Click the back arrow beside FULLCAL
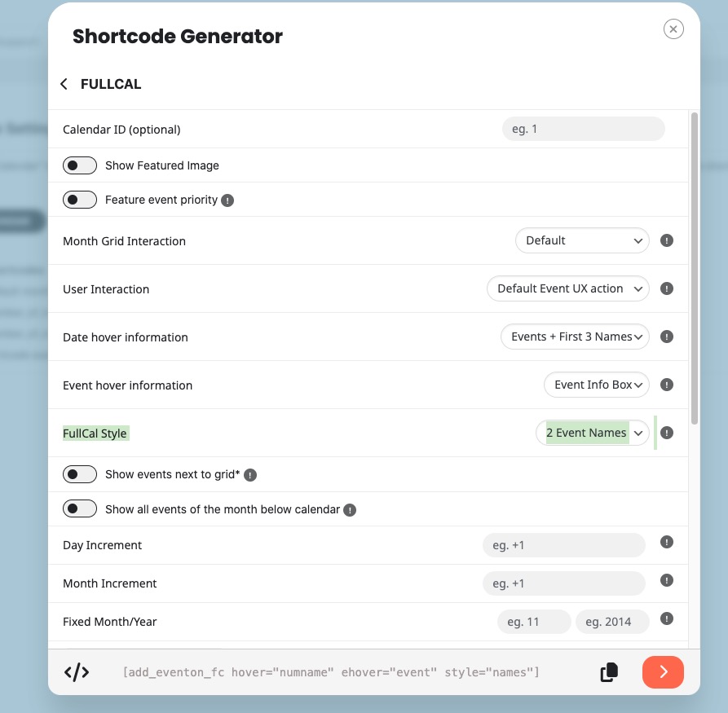 click(x=64, y=84)
